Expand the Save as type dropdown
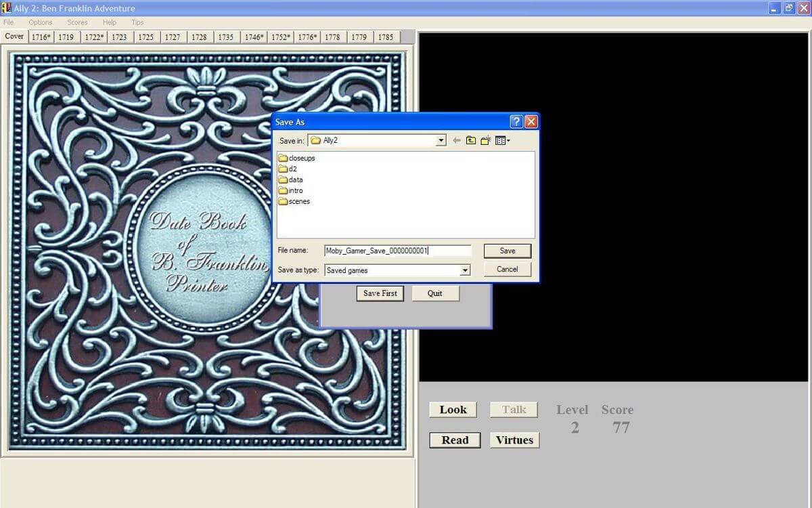The height and width of the screenshot is (508, 812). pyautogui.click(x=465, y=270)
